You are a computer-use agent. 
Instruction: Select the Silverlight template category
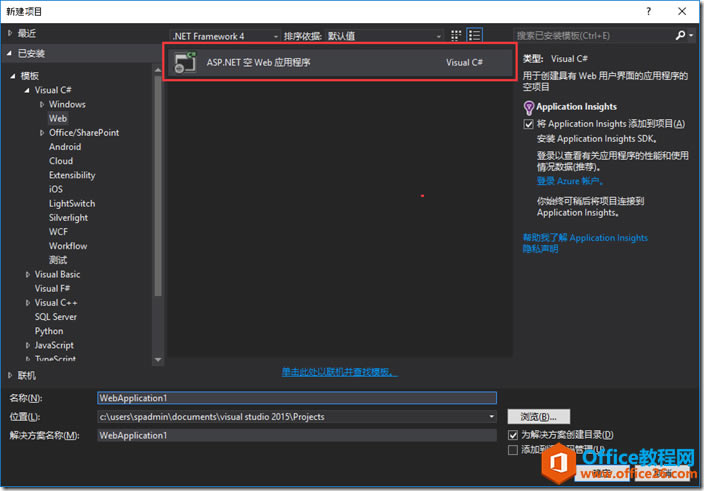click(x=69, y=218)
